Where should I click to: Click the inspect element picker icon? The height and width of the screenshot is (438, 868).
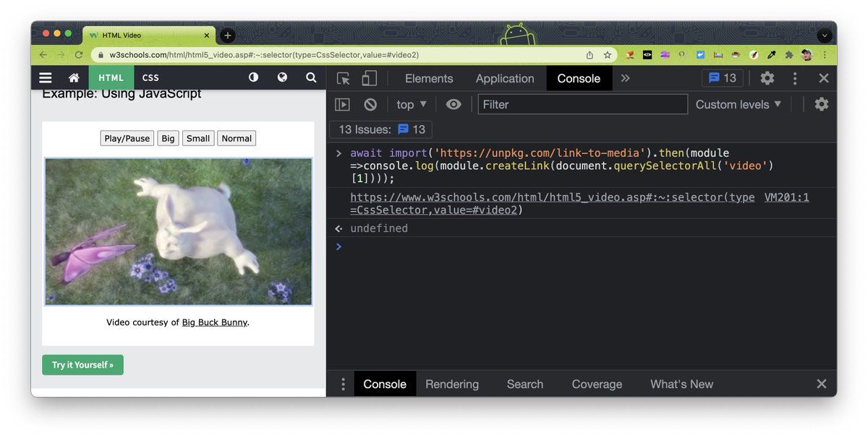click(344, 78)
